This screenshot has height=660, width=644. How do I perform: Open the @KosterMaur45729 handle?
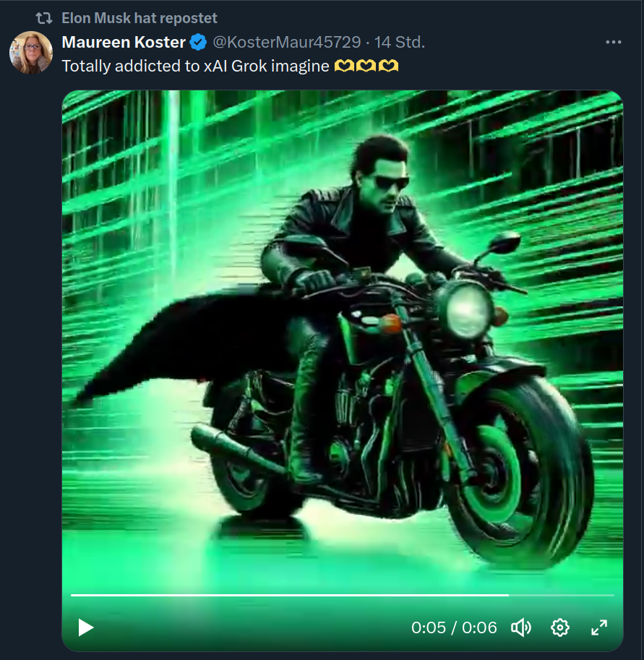point(286,43)
